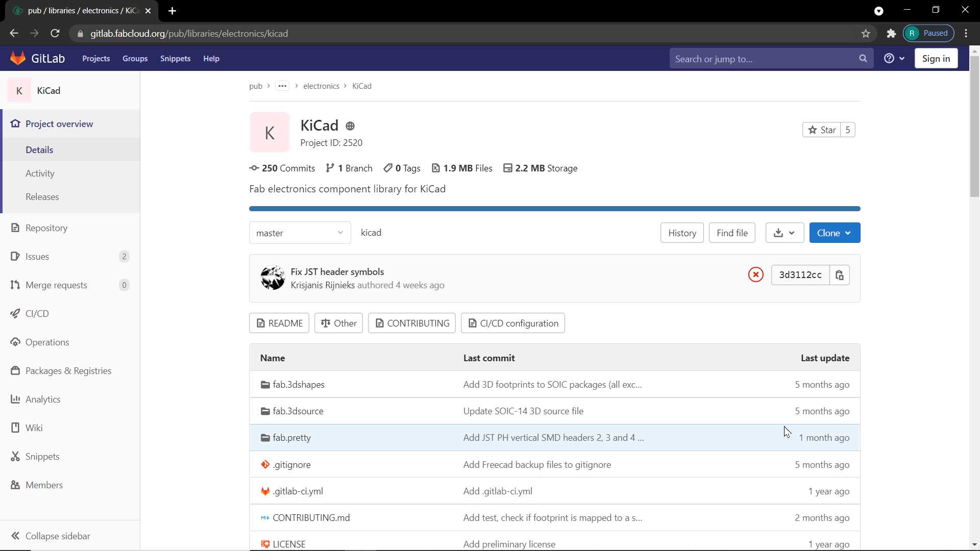Go back in browser history
980x551 pixels.
tap(14, 34)
